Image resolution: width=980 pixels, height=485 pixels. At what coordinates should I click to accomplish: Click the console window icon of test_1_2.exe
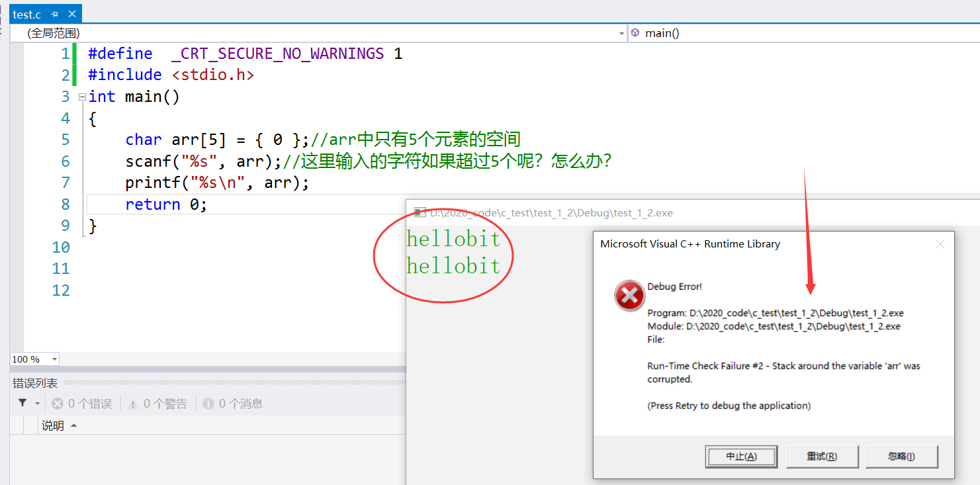pyautogui.click(x=420, y=212)
